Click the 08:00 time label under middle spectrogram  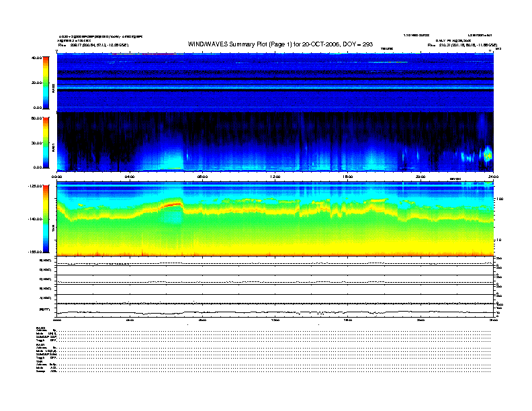tap(203, 177)
